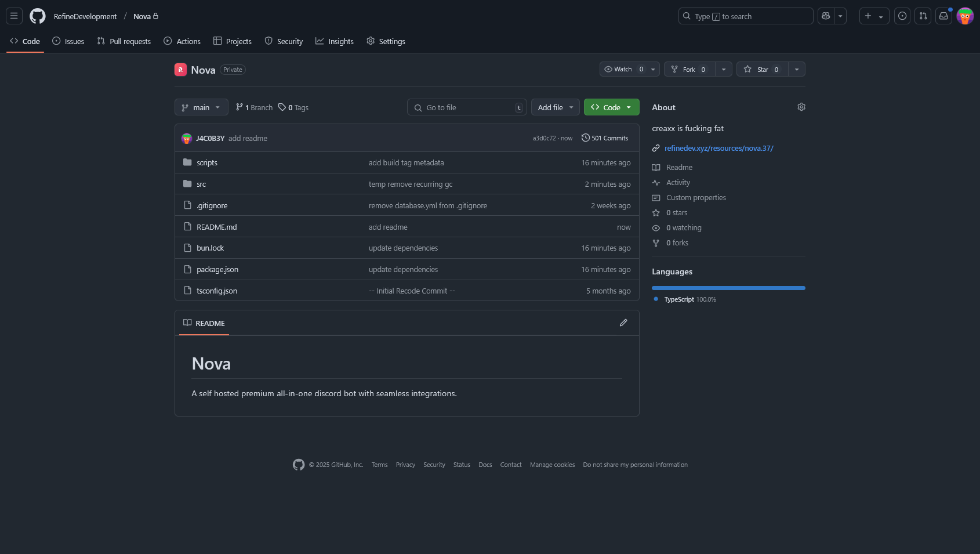Jump to Readme from About sidebar
980x554 pixels.
click(x=673, y=167)
